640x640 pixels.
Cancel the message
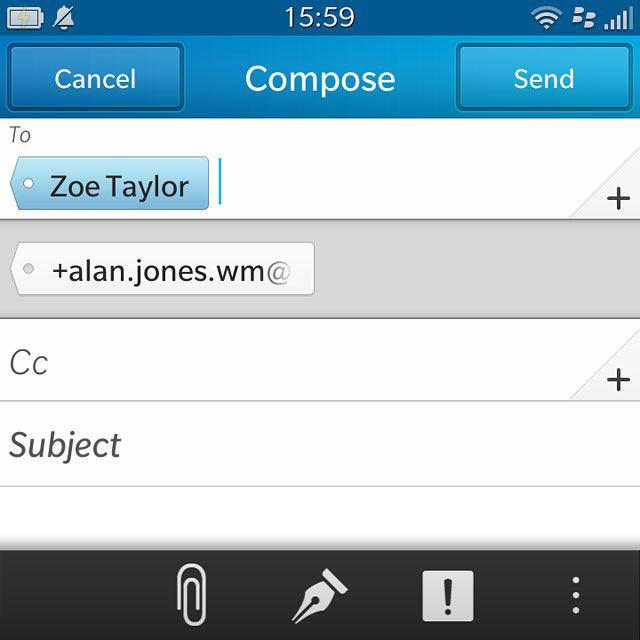tap(95, 77)
